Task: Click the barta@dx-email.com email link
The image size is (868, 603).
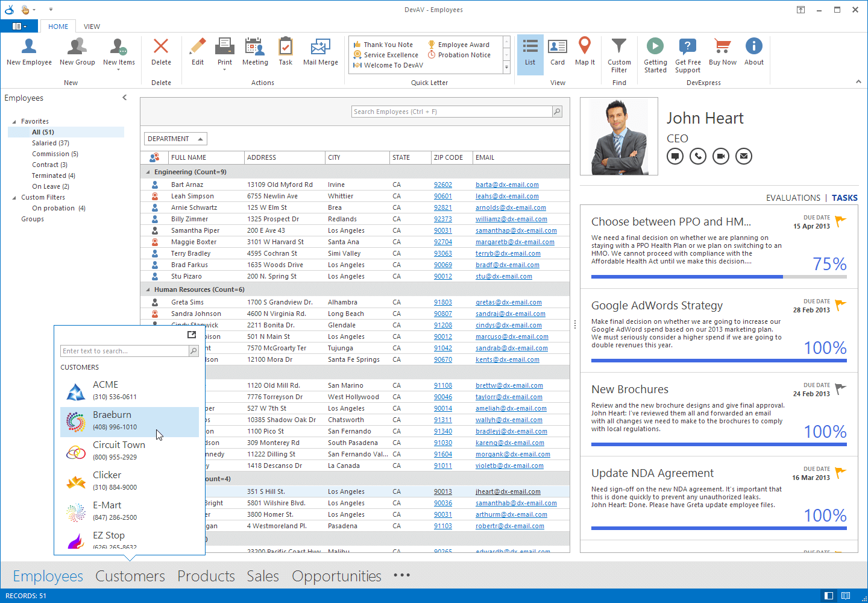Action: pyautogui.click(x=507, y=185)
